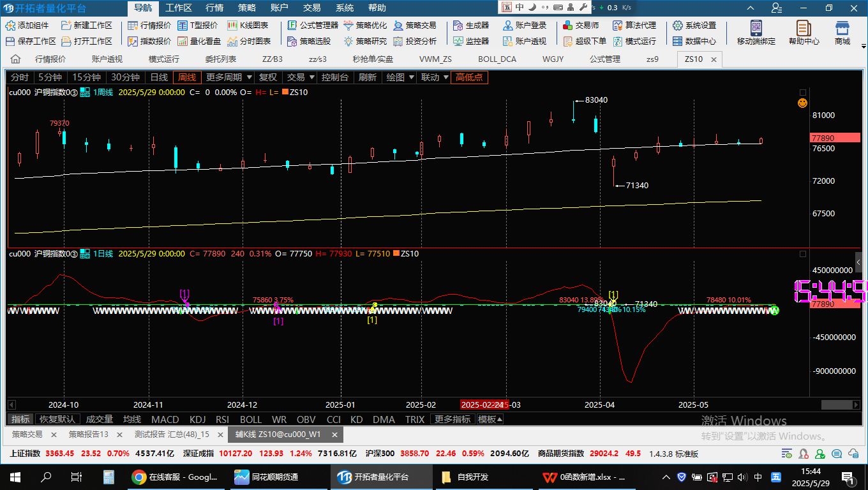This screenshot has width=868, height=490.
Task: Click 算法代理 toolbar icon
Action: [x=618, y=26]
